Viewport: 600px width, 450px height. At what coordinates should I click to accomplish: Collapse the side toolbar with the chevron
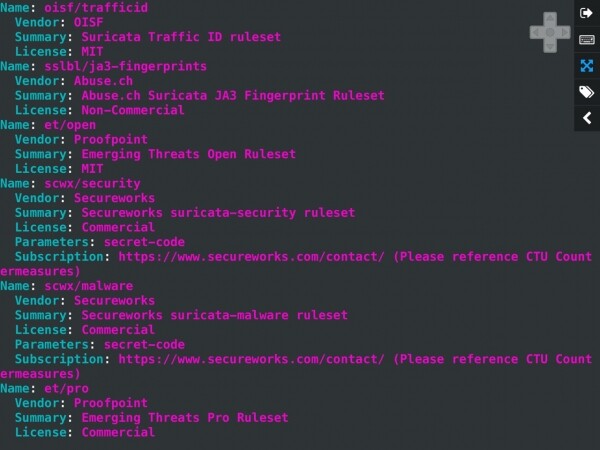point(586,119)
